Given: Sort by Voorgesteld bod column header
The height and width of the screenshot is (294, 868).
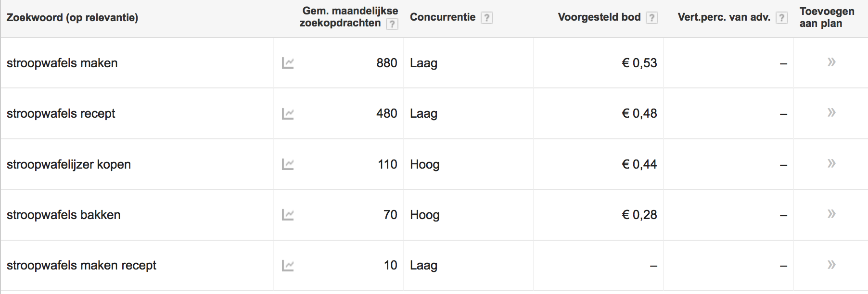Looking at the screenshot, I should pos(599,17).
